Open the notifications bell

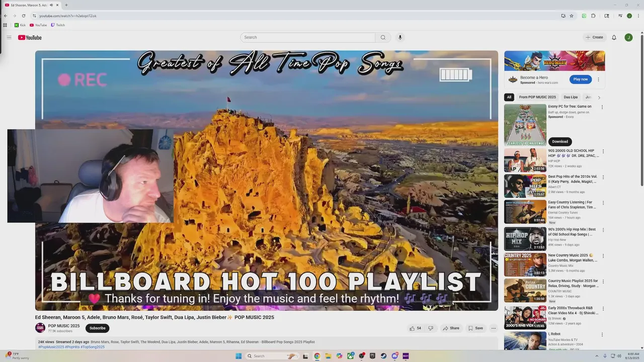tap(614, 37)
